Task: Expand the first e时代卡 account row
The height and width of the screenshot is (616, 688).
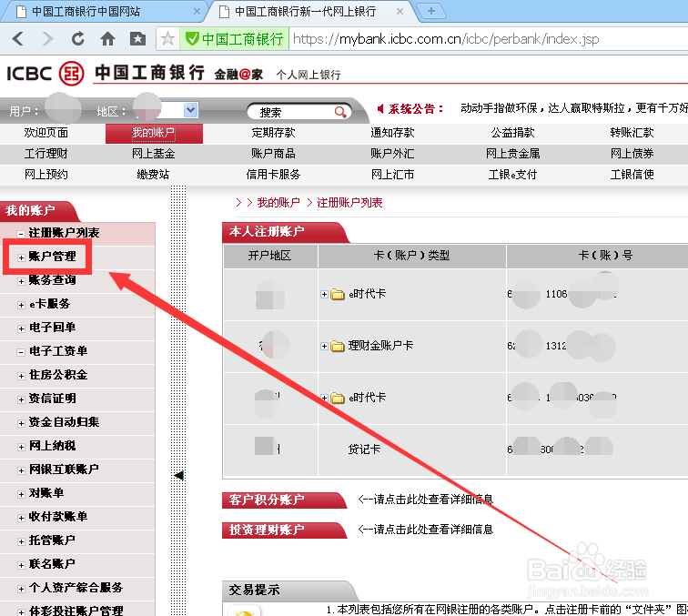Action: point(324,295)
